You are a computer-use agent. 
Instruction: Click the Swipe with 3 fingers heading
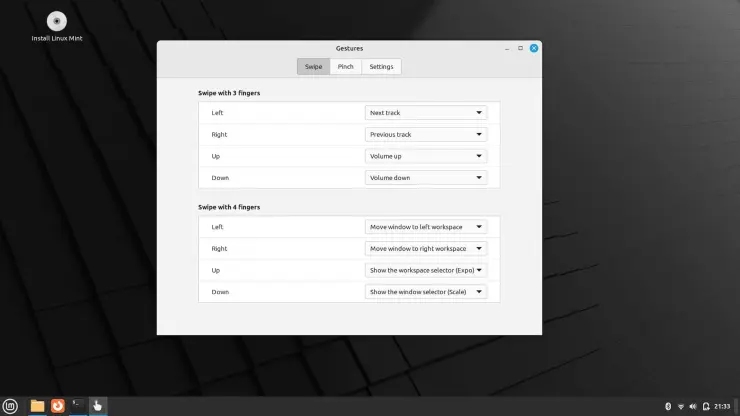[229, 93]
